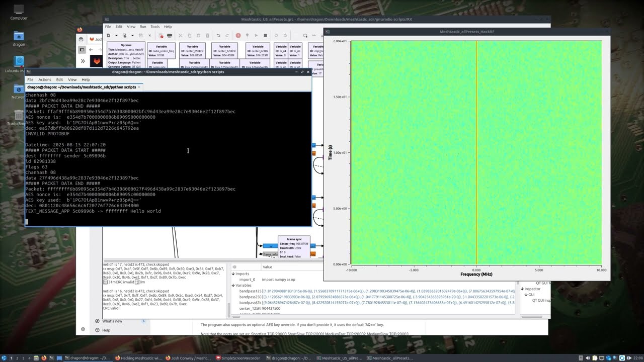Open the terminal Actions menu
644x362 pixels.
[45, 79]
